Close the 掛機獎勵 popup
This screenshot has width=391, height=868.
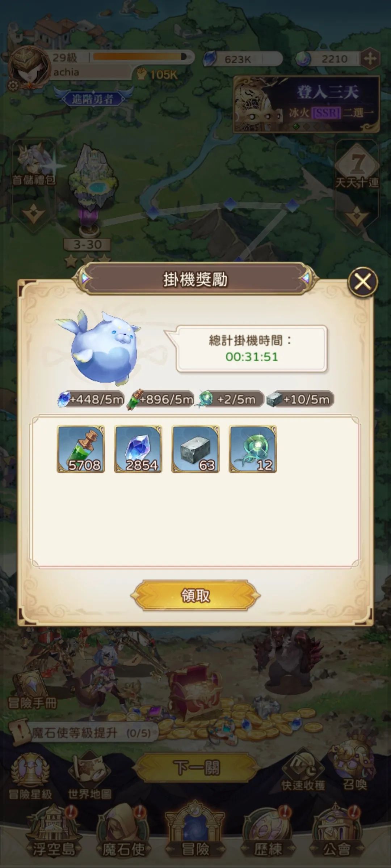coord(362,282)
